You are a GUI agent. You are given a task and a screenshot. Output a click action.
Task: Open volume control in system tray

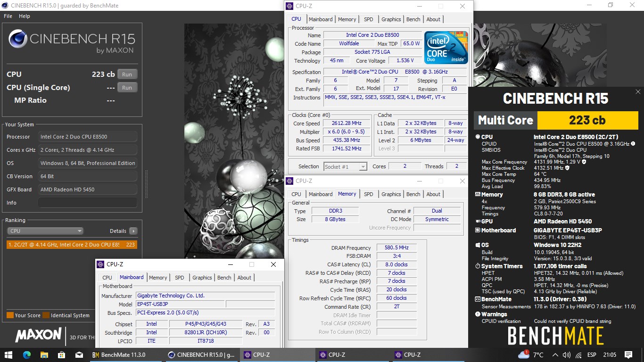click(x=567, y=355)
